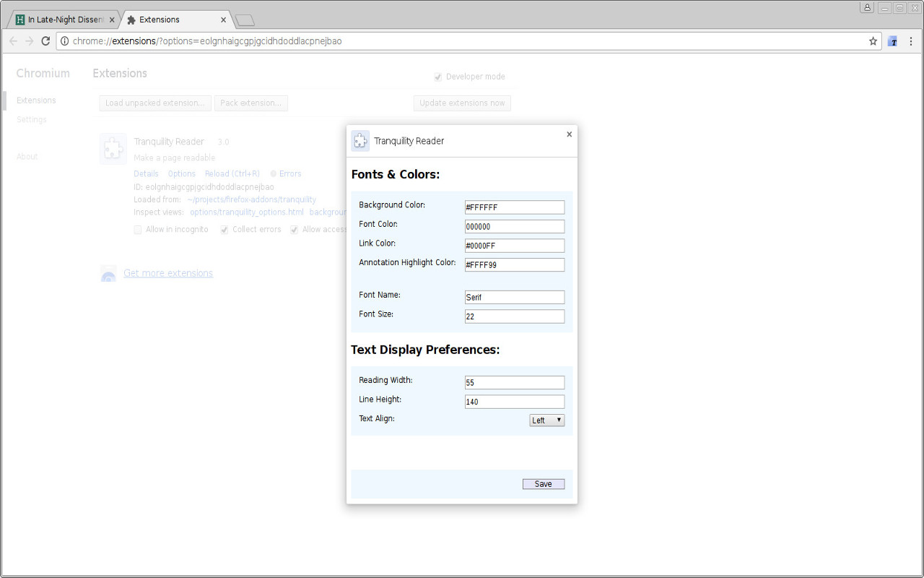Viewport: 924px width, 578px height.
Task: Click Update extensions now button
Action: click(x=462, y=103)
